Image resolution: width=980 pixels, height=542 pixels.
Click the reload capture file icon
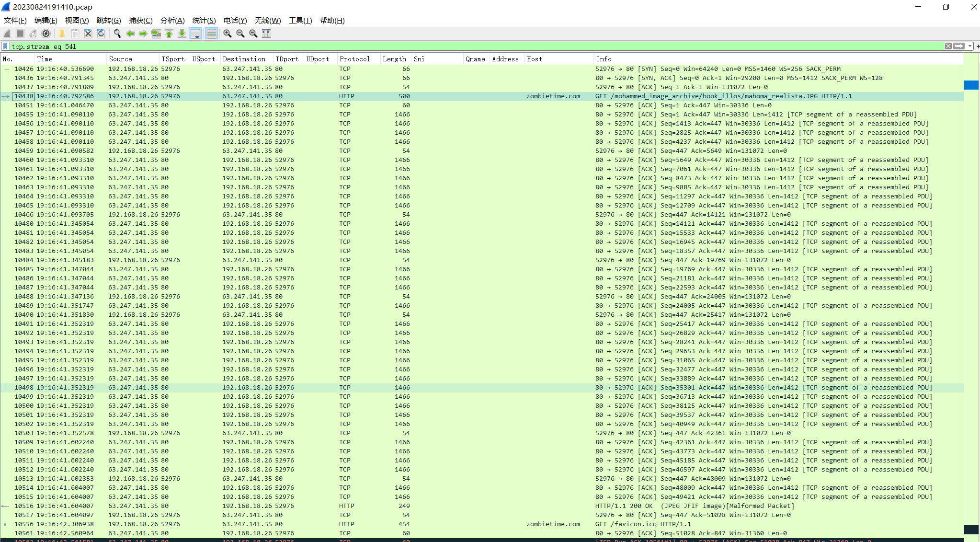click(101, 34)
